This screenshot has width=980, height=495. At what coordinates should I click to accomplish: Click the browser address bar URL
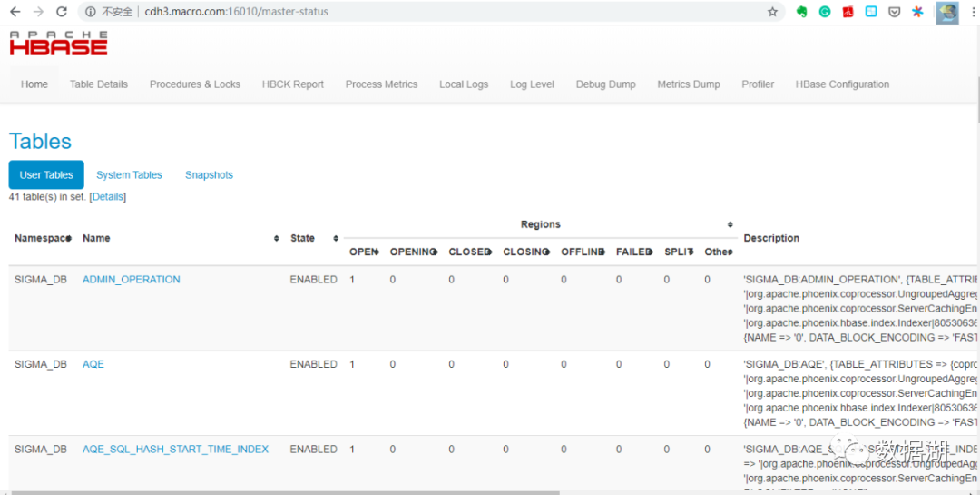coord(236,12)
